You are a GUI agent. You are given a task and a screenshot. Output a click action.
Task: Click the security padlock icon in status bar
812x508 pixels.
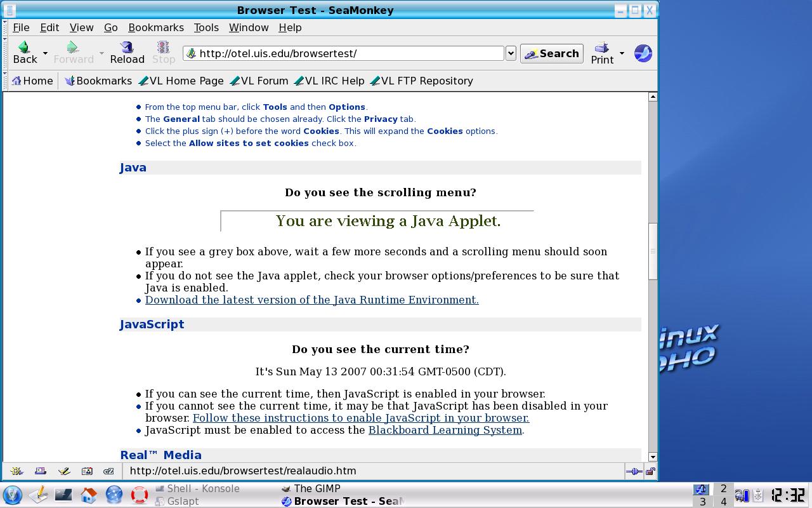(650, 471)
